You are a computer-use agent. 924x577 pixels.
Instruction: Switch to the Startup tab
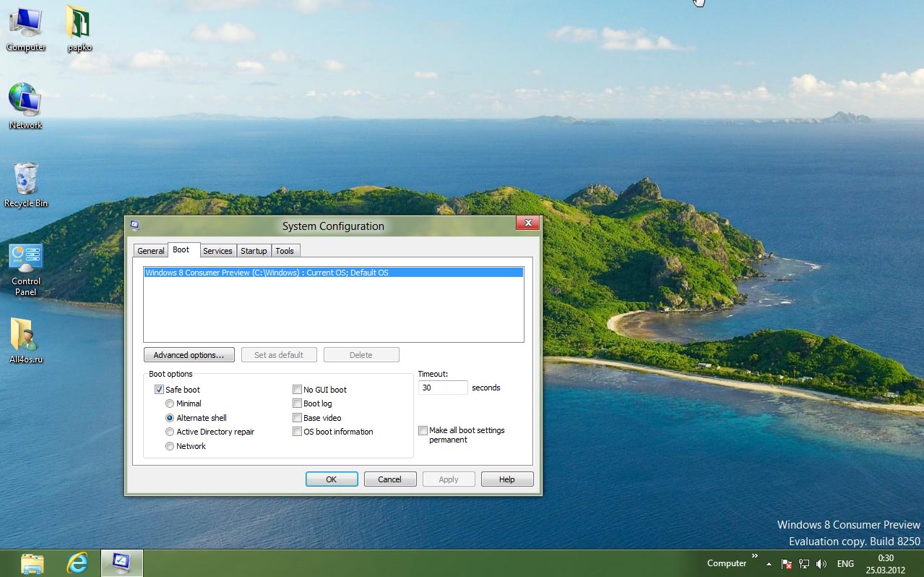[x=254, y=251]
